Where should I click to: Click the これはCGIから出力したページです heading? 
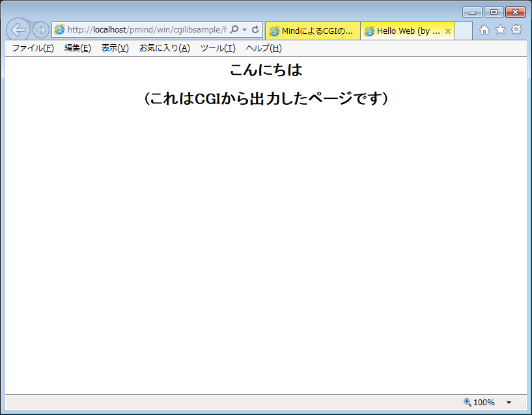(x=266, y=99)
